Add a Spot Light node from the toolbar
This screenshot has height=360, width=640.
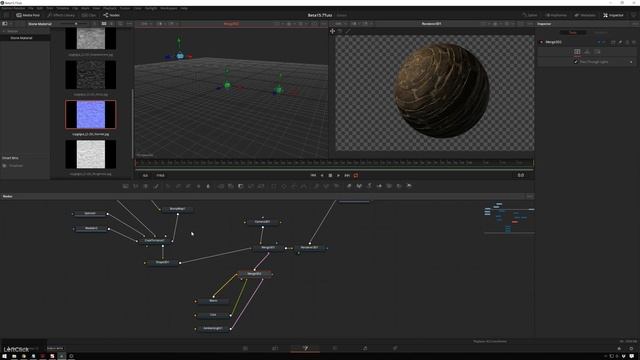pos(399,186)
